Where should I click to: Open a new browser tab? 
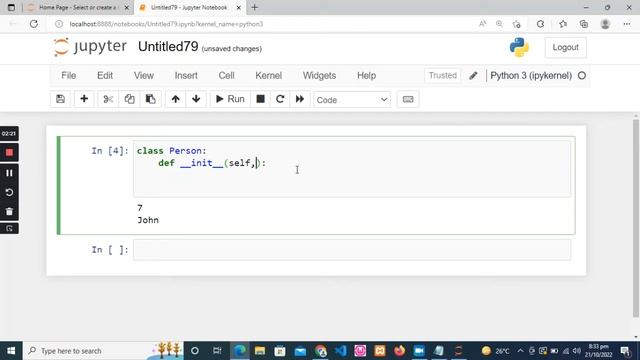[255, 7]
